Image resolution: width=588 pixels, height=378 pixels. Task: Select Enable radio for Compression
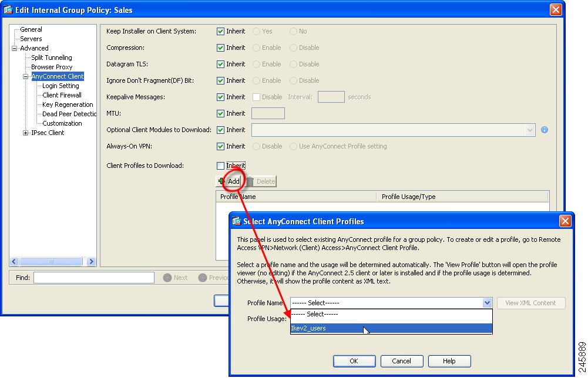tap(257, 48)
